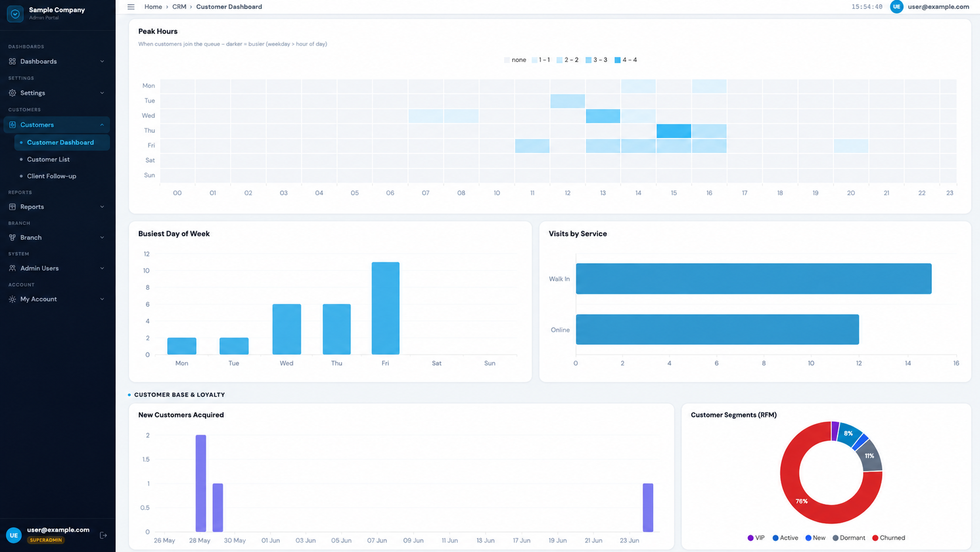
Task: Click 'New Customers Acquired' title
Action: (181, 415)
